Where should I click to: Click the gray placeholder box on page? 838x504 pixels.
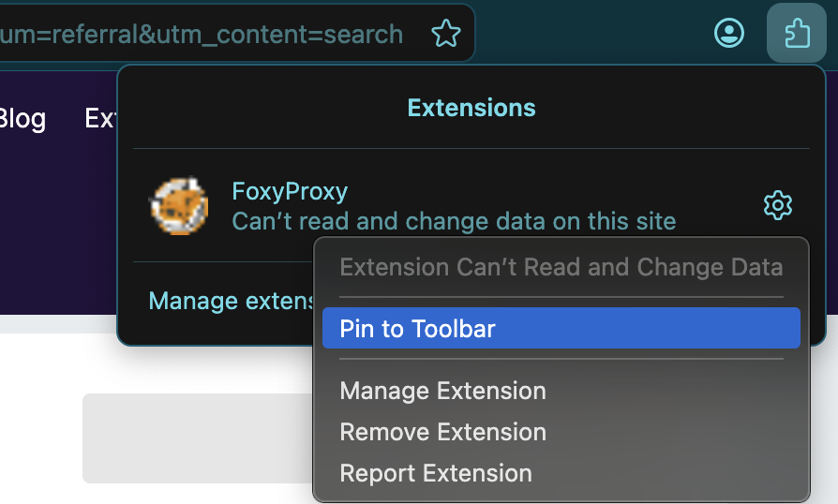197,438
